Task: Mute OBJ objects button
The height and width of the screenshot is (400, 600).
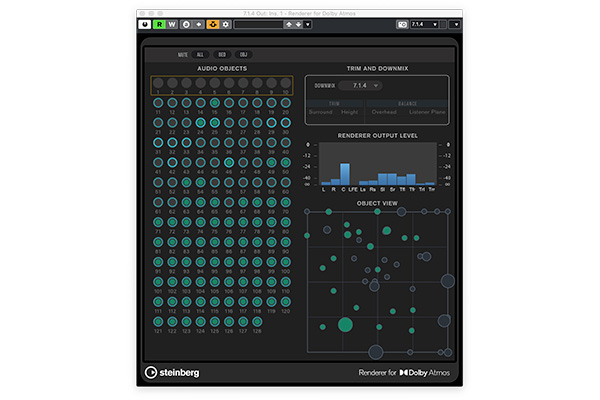Action: pyautogui.click(x=243, y=55)
